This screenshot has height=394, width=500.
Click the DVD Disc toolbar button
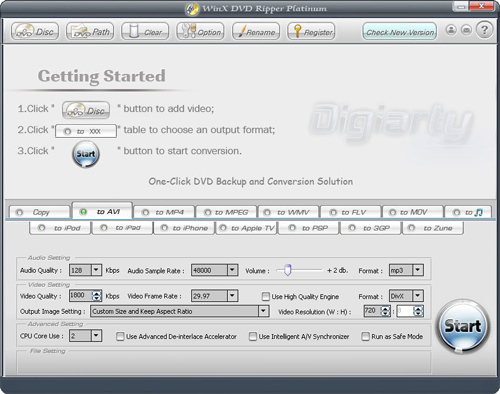(x=35, y=32)
